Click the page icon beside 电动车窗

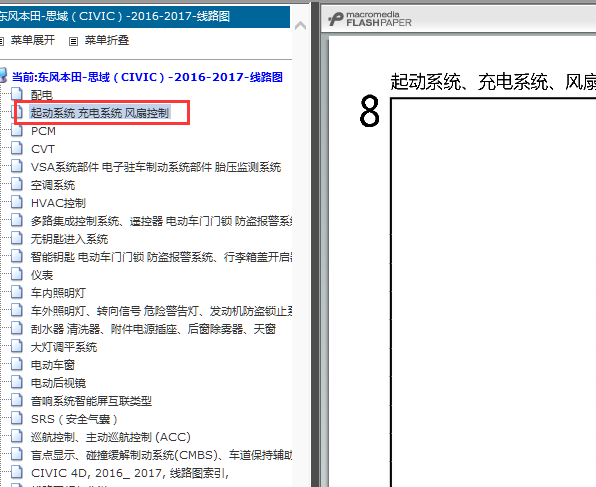17,364
